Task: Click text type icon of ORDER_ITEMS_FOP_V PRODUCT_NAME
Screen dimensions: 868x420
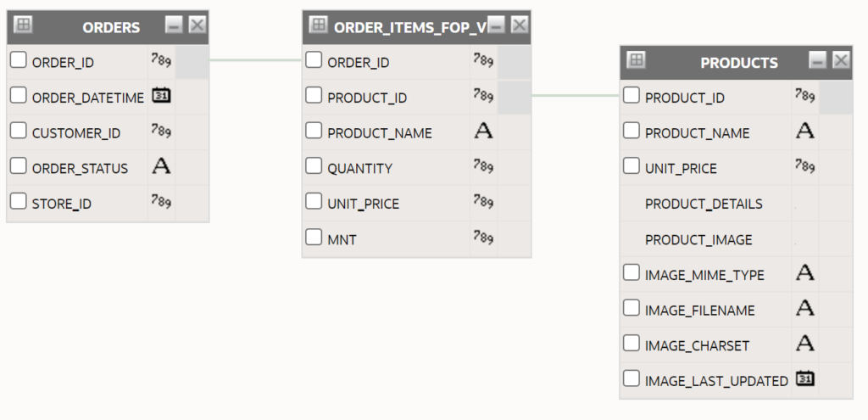Action: point(483,131)
